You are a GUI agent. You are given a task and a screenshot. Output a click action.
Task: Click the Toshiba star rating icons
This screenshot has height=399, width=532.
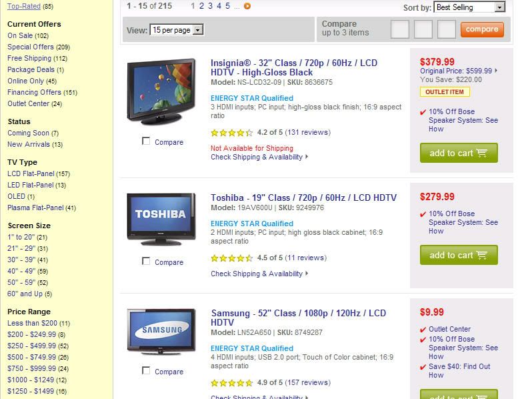click(x=231, y=258)
